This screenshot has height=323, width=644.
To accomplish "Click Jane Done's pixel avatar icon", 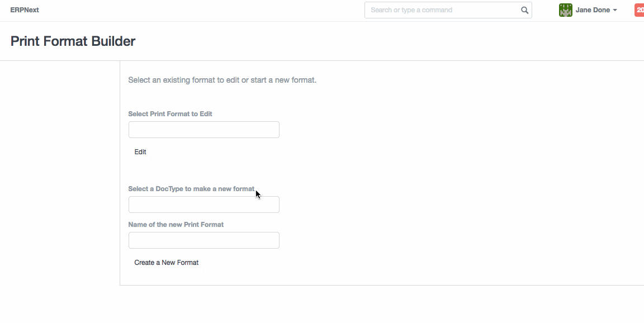I will tap(565, 10).
